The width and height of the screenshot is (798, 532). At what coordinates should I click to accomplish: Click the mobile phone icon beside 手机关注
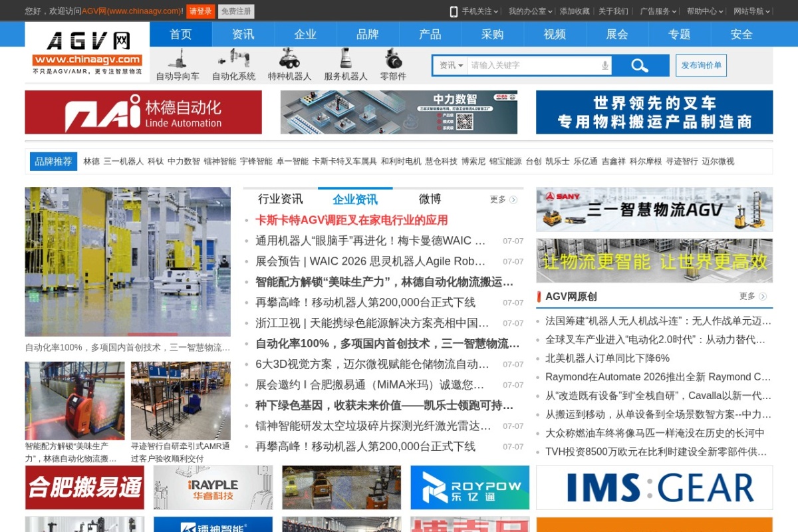tap(454, 11)
